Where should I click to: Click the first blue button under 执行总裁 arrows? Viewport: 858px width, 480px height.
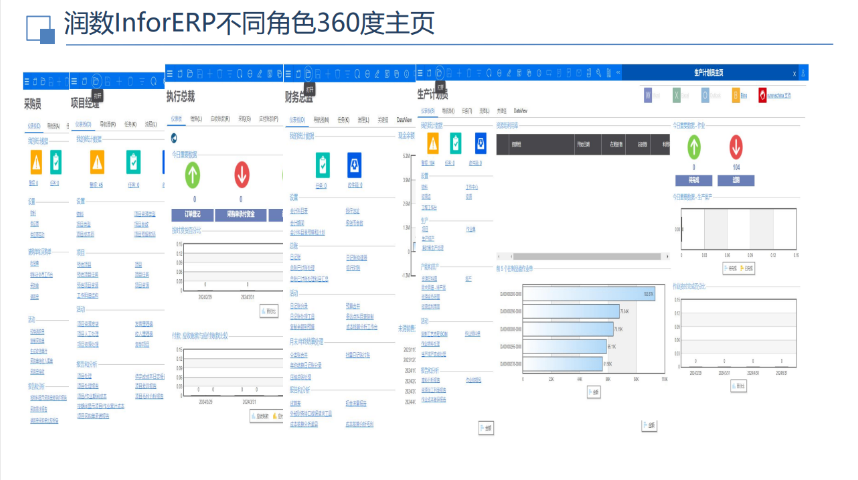click(192, 214)
